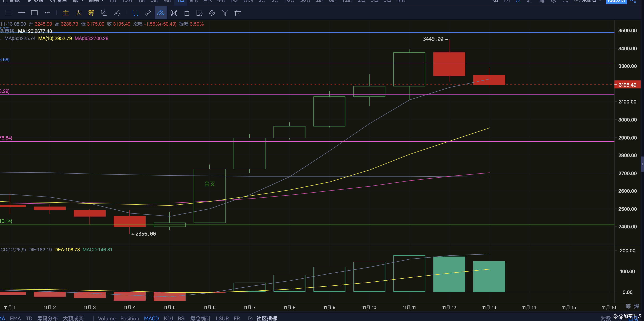Click the Volume indicator button
This screenshot has height=321, width=644.
coord(106,318)
